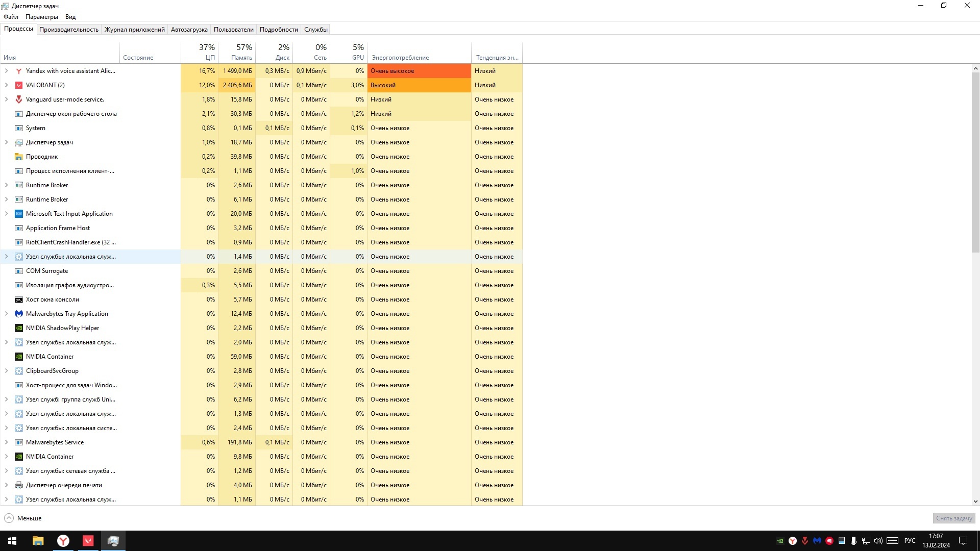Click Task Manager icon in the taskbar
Viewport: 980px width, 551px height.
[x=113, y=541]
